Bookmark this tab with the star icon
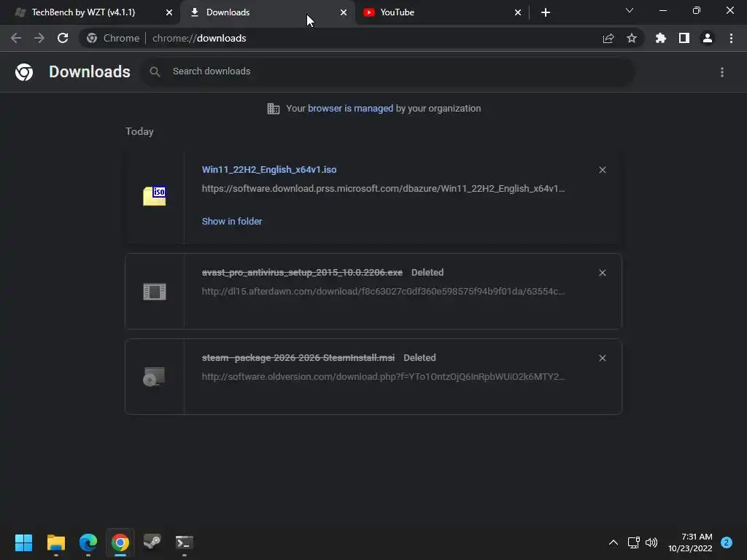The width and height of the screenshot is (747, 560). (x=632, y=38)
